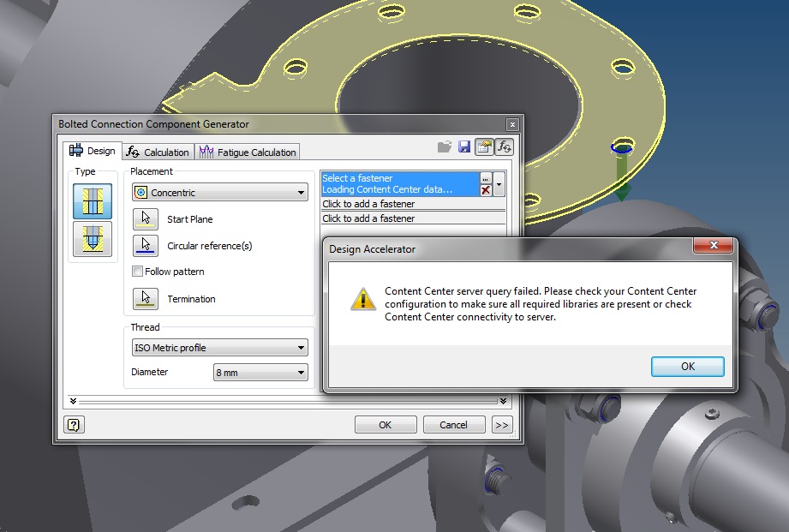Select the through-all bolted connection type icon

[93, 200]
